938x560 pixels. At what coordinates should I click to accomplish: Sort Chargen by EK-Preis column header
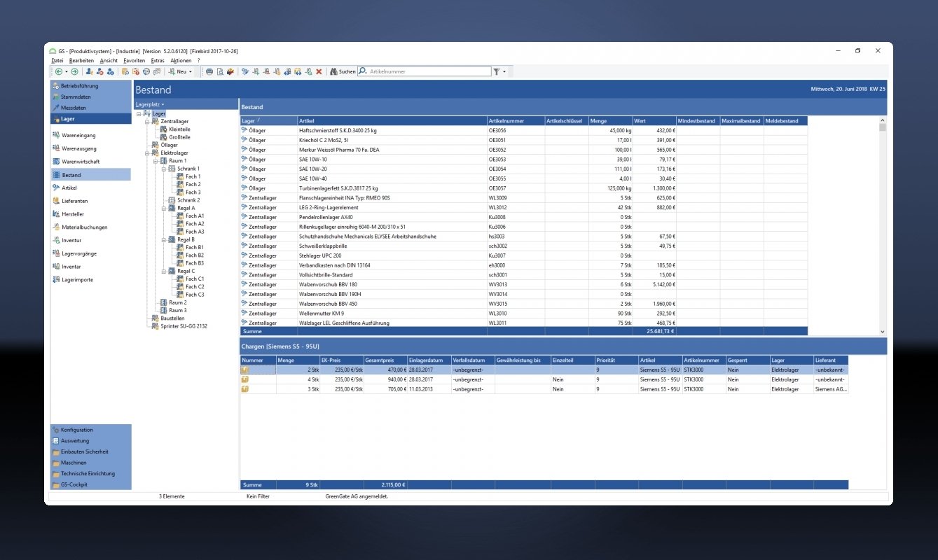pyautogui.click(x=342, y=360)
